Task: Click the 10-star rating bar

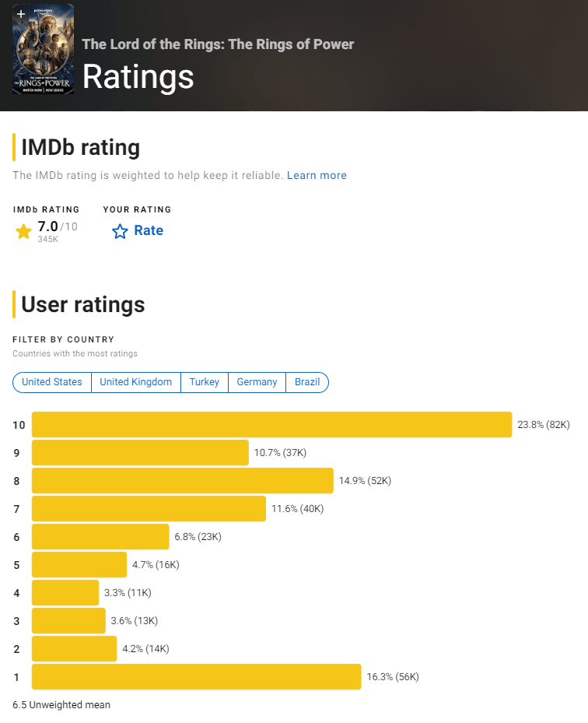Action: (x=271, y=425)
